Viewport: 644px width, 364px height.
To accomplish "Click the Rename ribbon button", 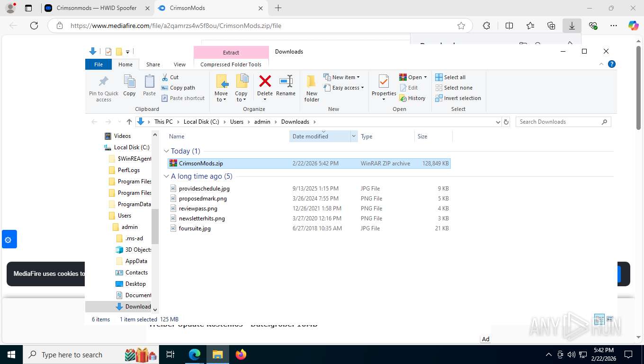I will 286,86.
